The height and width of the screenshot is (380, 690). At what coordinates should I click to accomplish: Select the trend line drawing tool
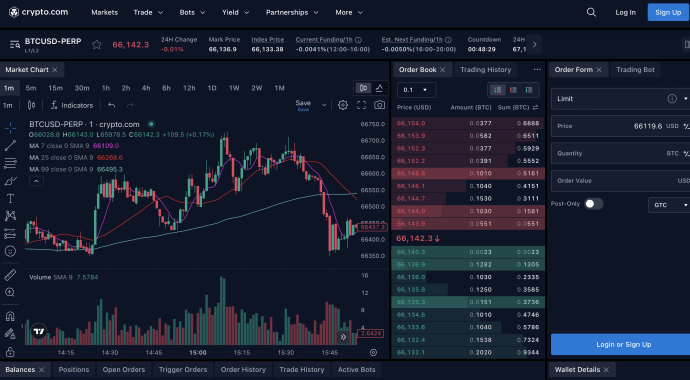click(x=10, y=146)
